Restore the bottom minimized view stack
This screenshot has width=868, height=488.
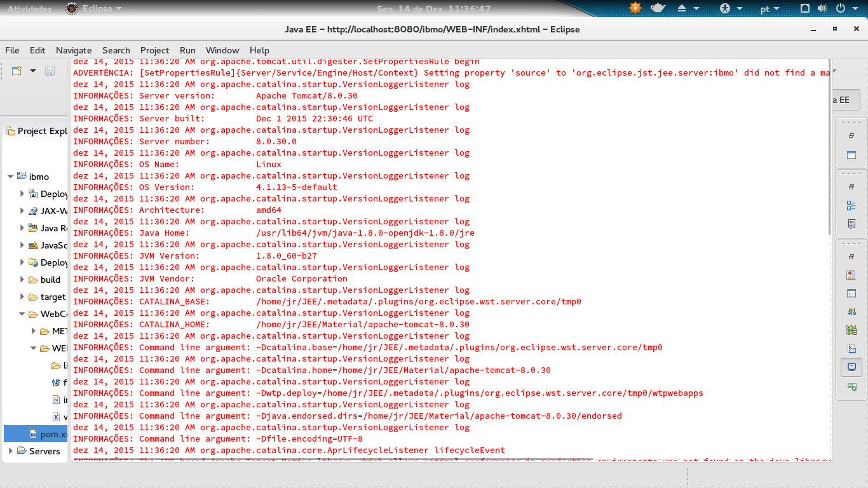coord(851,257)
